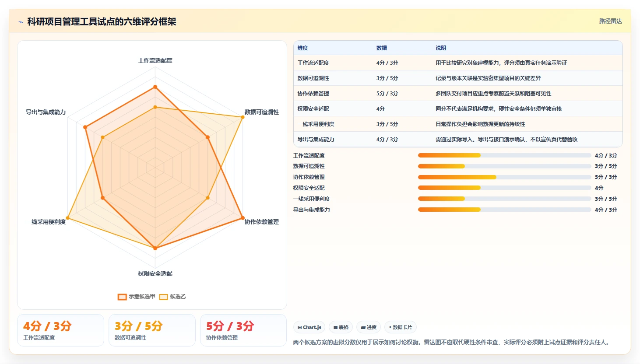The height and width of the screenshot is (364, 640).
Task: Click note 同分不代表满足机构要求 in table
Action: click(499, 109)
